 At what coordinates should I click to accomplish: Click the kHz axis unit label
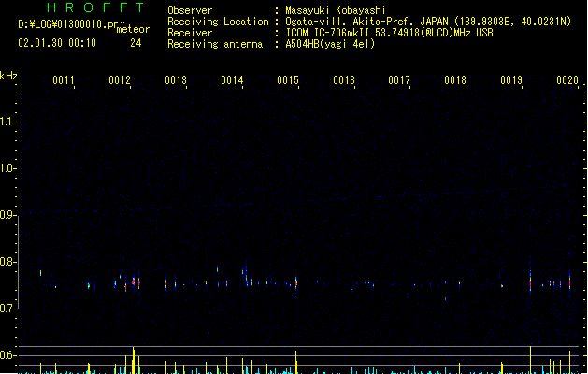(x=8, y=76)
